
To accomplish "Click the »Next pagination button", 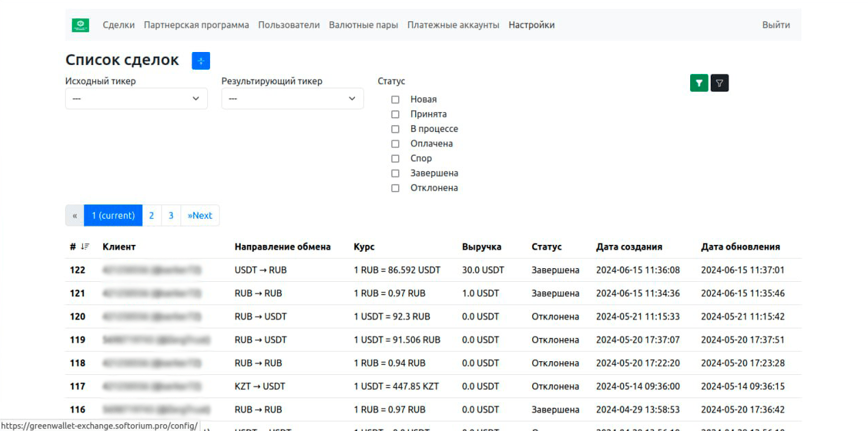I will pos(200,215).
